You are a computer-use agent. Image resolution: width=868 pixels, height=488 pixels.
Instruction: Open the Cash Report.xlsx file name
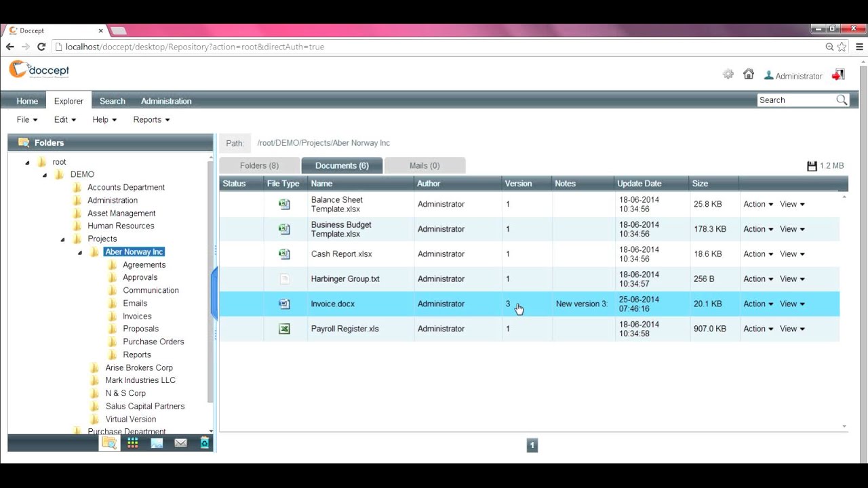coord(342,254)
